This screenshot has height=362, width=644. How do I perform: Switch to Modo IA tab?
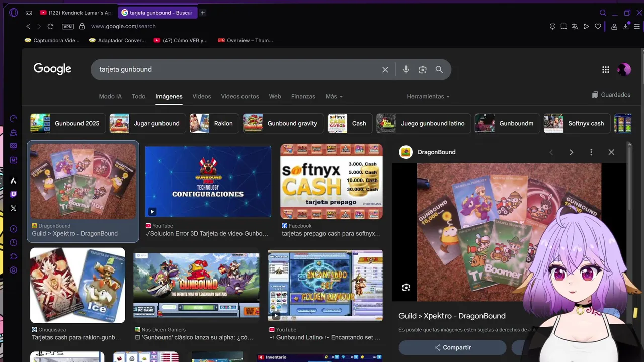[x=110, y=96]
